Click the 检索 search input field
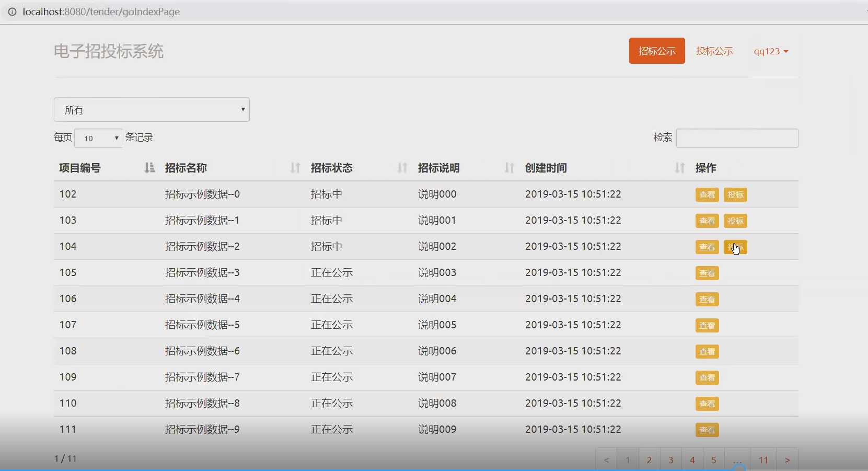 (737, 138)
